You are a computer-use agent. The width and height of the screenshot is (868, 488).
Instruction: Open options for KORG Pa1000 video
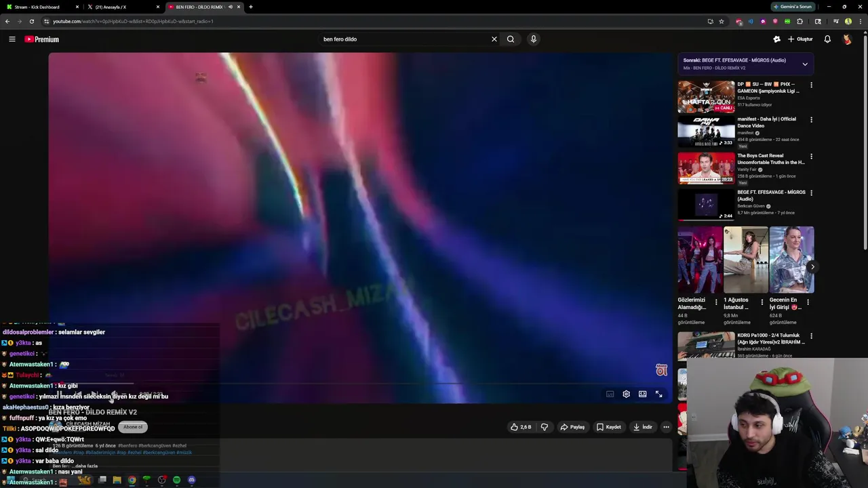click(x=811, y=336)
